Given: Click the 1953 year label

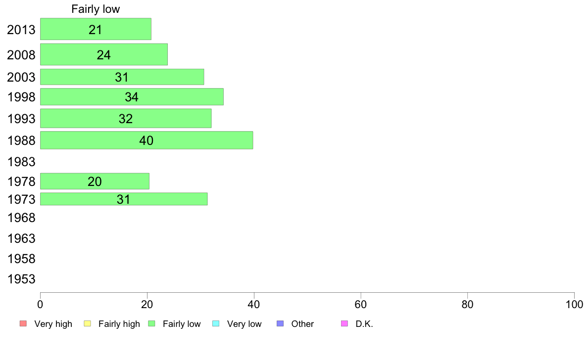Looking at the screenshot, I should click(x=21, y=279).
